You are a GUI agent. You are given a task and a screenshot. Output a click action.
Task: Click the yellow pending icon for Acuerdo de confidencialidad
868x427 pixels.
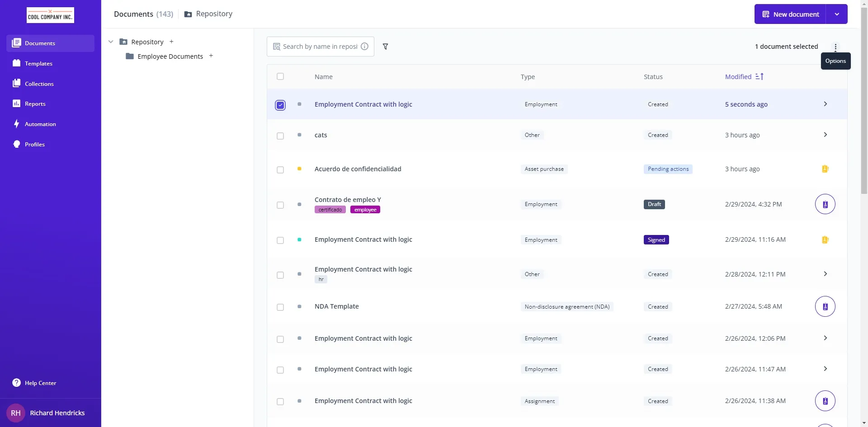(825, 169)
